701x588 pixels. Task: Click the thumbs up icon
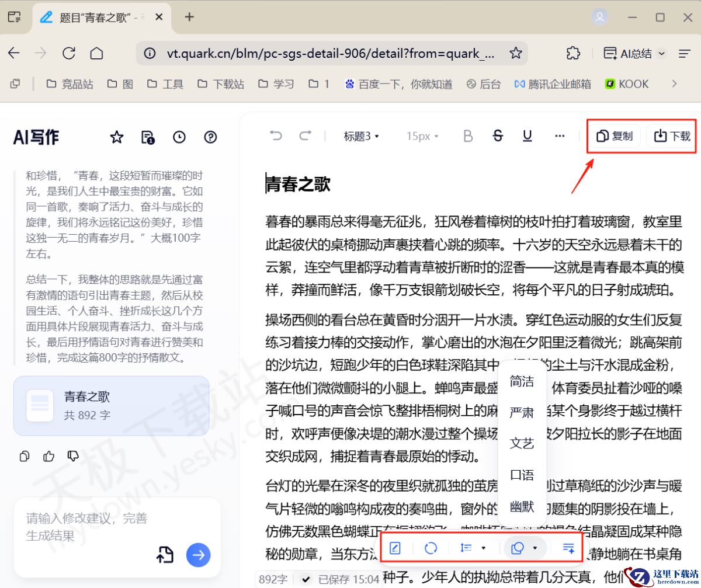coord(49,456)
